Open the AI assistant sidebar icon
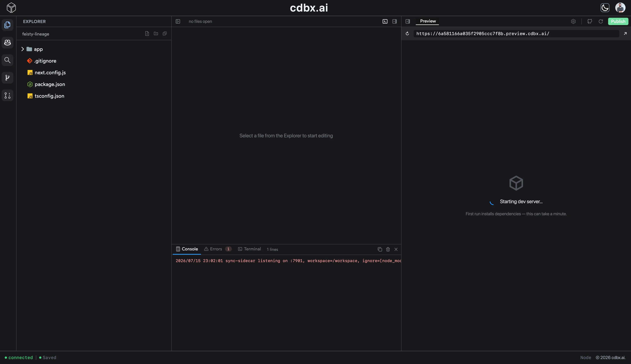The image size is (631, 364). click(x=8, y=42)
